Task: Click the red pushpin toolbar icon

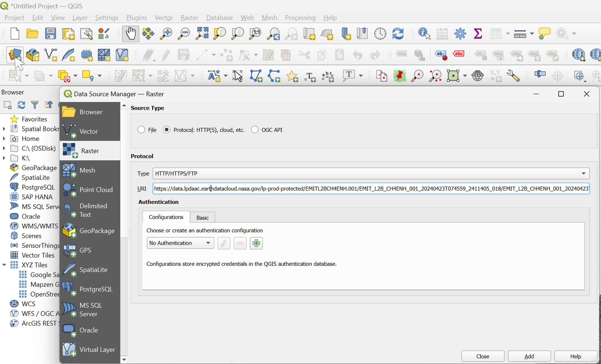Action: 400,76
